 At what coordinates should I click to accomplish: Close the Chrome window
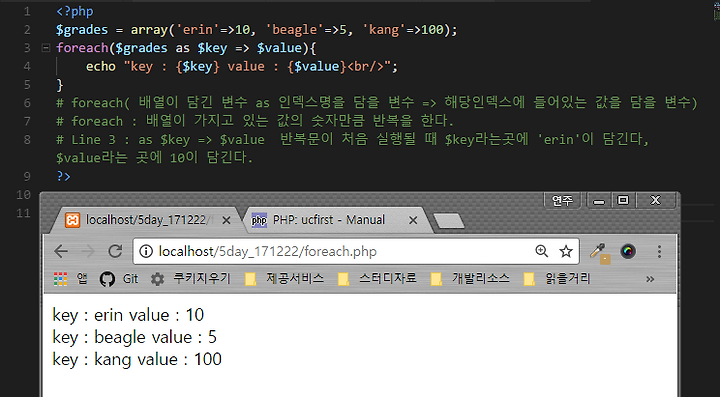tap(656, 201)
